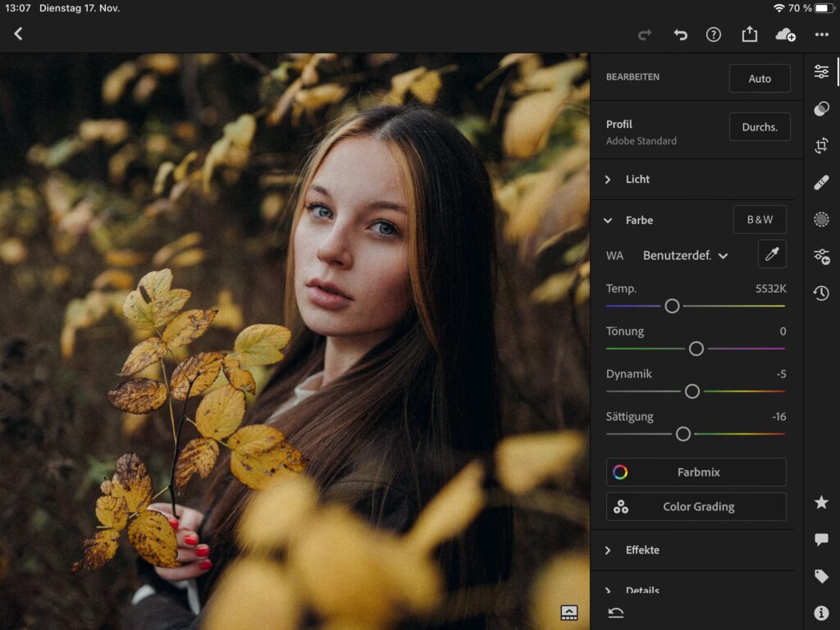Toggle B&W black and white mode
This screenshot has width=840, height=630.
[x=759, y=220]
